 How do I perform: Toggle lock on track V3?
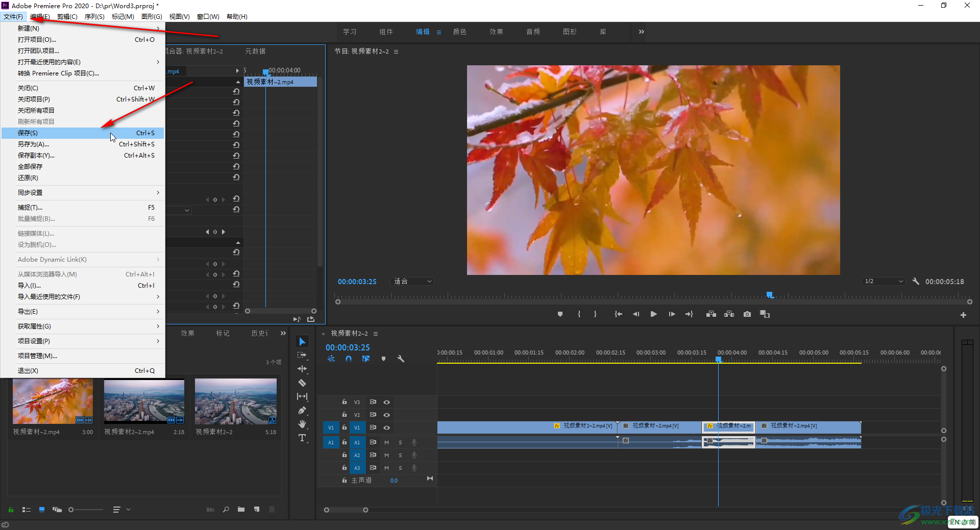click(345, 402)
